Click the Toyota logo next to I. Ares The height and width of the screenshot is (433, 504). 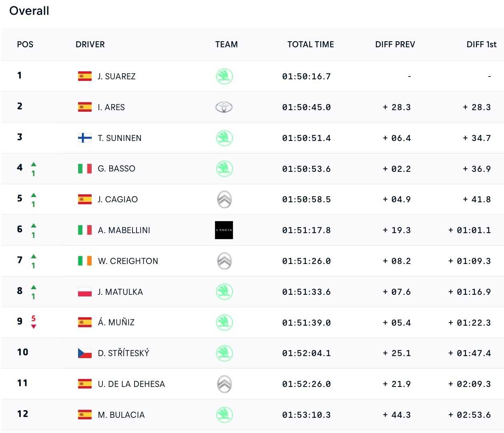pyautogui.click(x=224, y=107)
